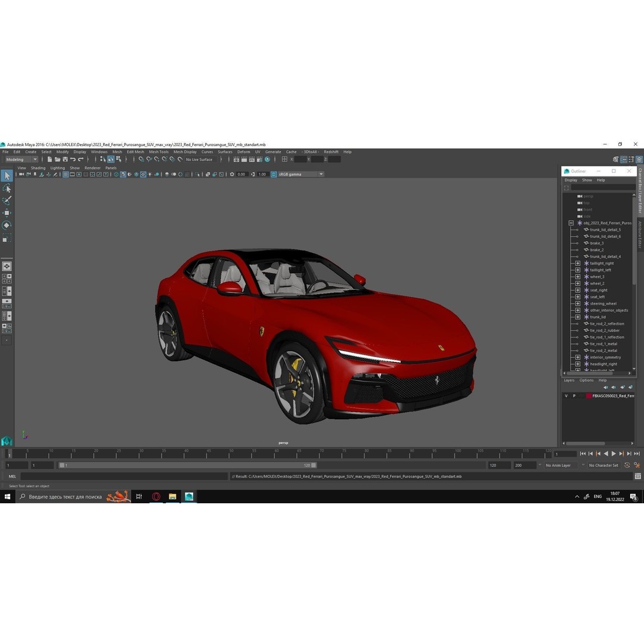Pick the Scale tool in toolbox

pyautogui.click(x=7, y=238)
